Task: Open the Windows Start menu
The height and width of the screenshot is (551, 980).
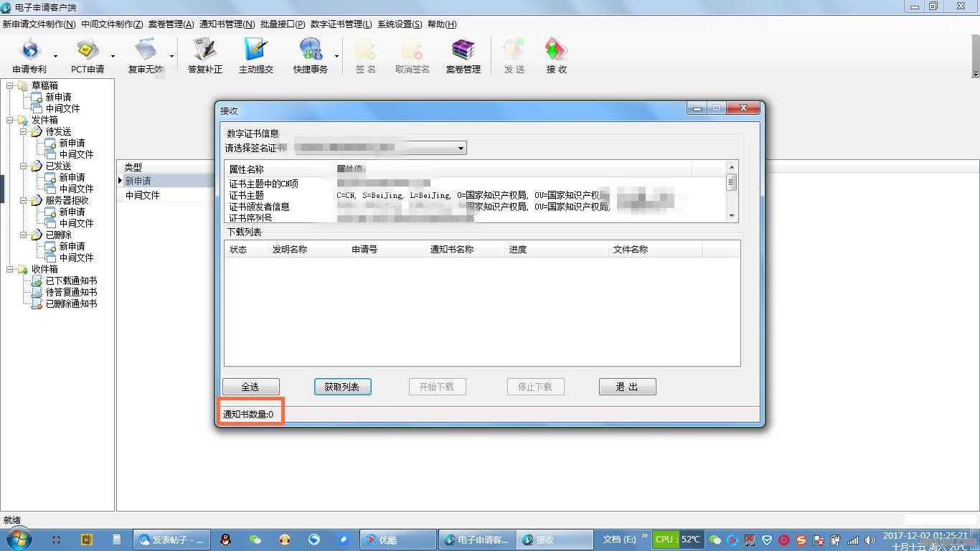Action: coord(17,540)
